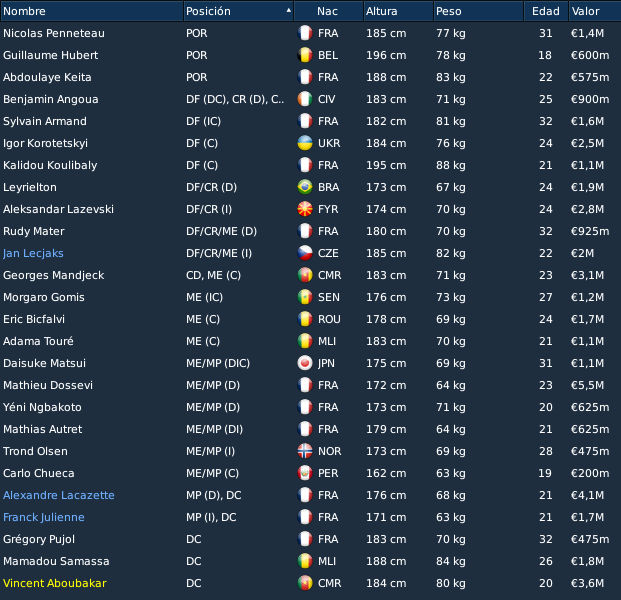Select the Leyrielton name

pos(30,187)
